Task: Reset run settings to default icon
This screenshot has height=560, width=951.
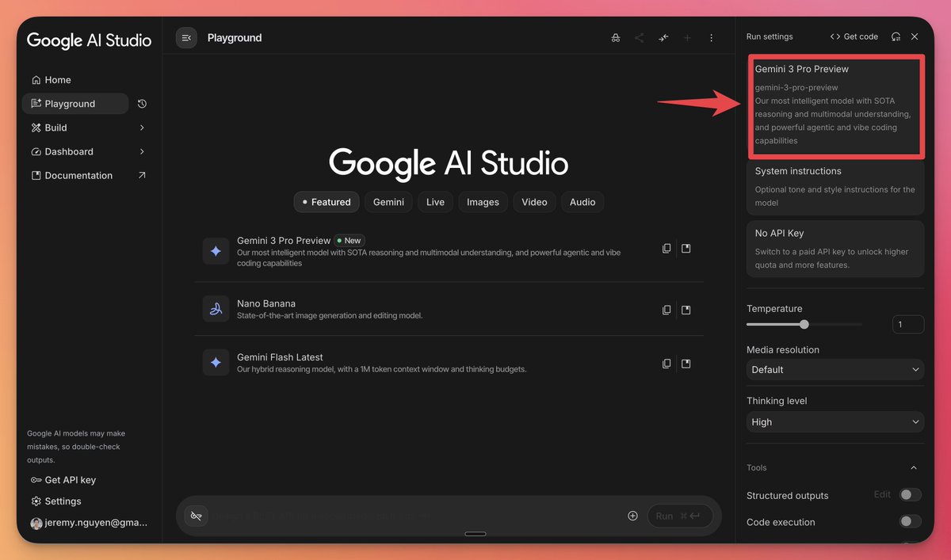Action: pyautogui.click(x=896, y=36)
